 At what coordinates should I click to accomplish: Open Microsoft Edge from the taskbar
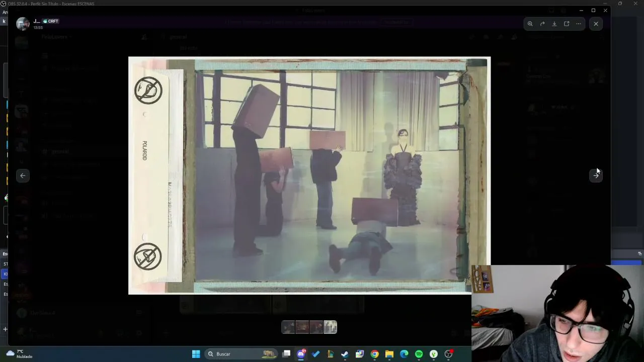[x=404, y=354]
